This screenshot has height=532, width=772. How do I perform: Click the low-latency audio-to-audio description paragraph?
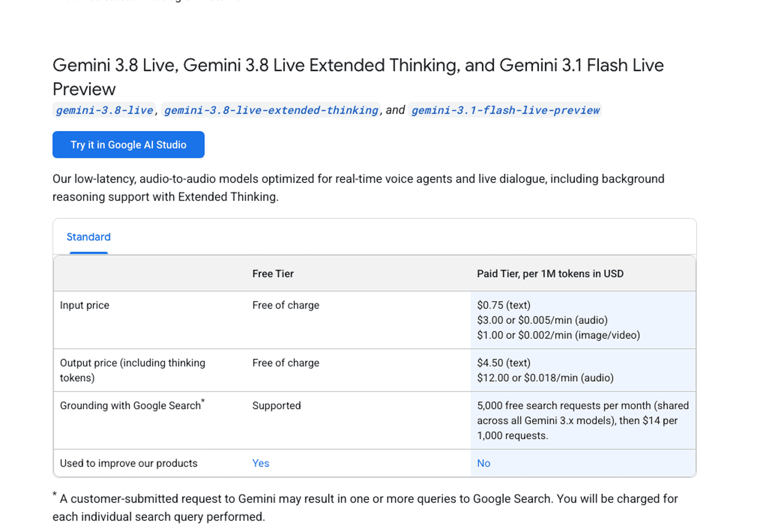point(358,188)
